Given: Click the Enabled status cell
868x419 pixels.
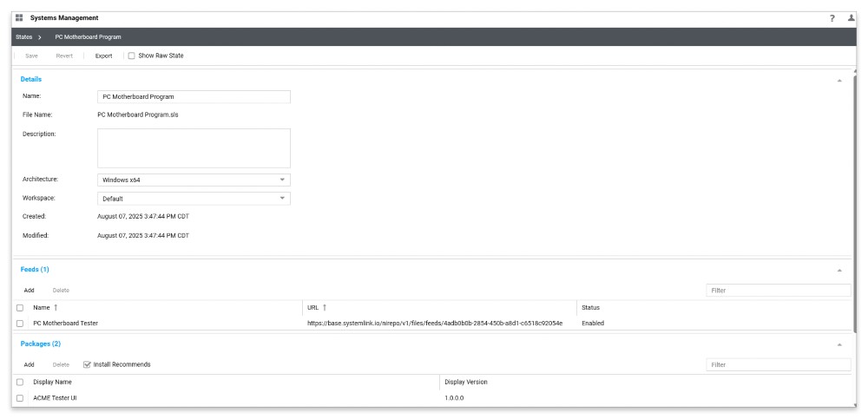Looking at the screenshot, I should (593, 324).
